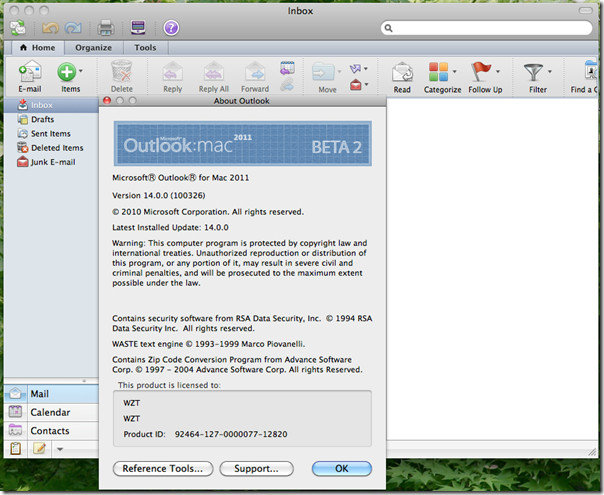Select the Sent Items folder

(51, 134)
